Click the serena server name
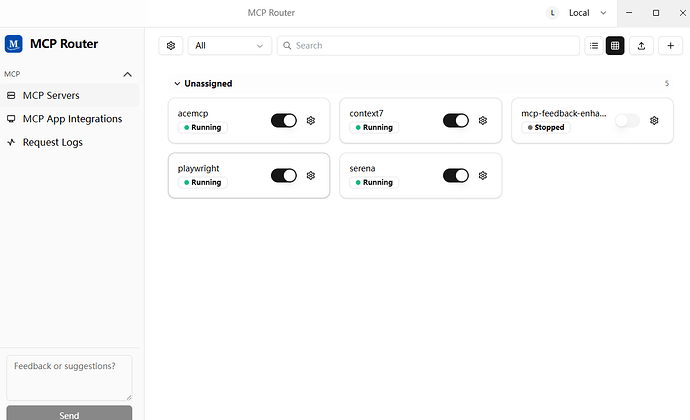The width and height of the screenshot is (690, 420). tap(362, 169)
